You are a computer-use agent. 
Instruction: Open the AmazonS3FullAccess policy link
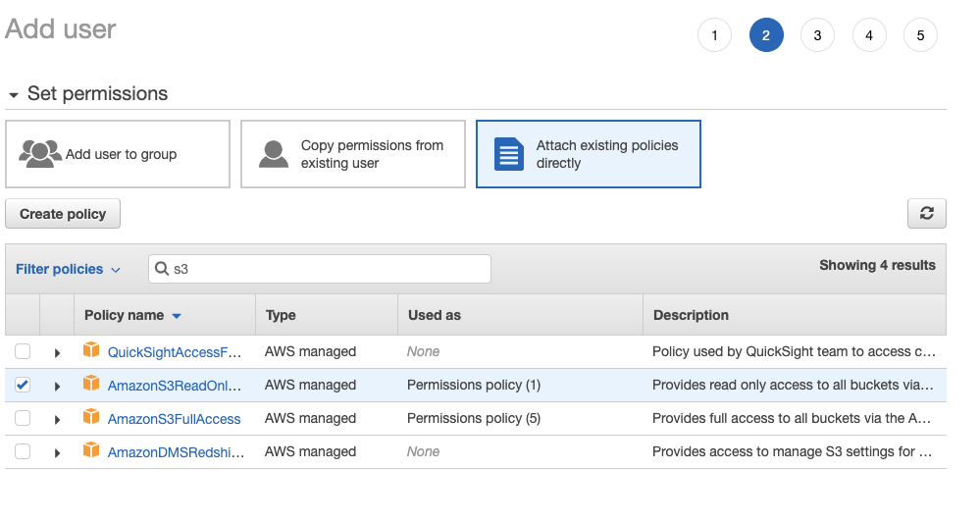coord(174,419)
